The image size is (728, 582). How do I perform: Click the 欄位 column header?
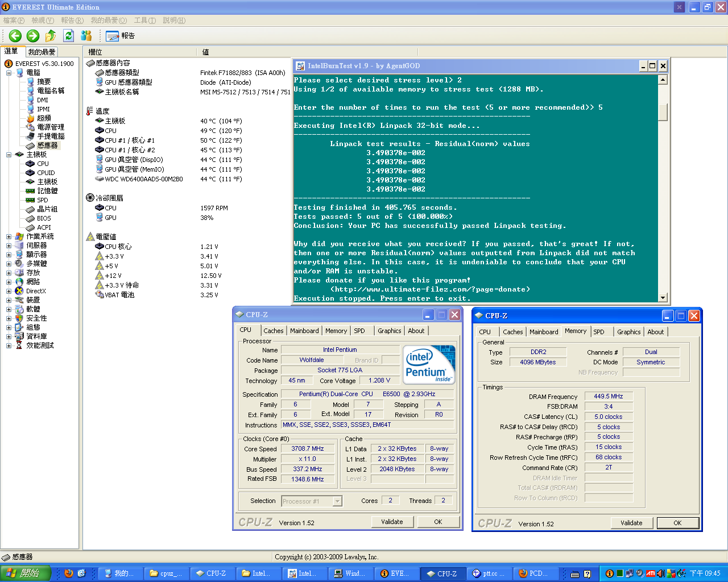140,52
